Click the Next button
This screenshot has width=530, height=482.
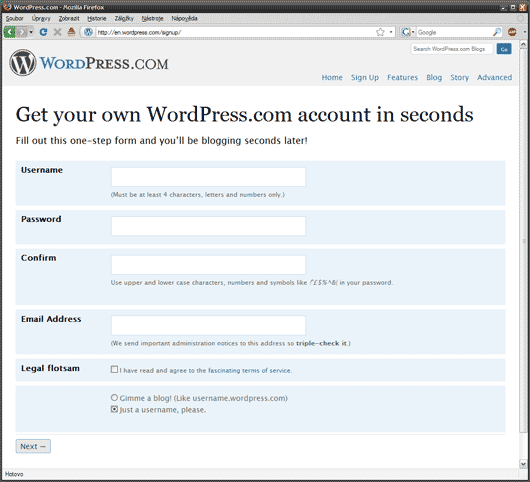pos(33,446)
